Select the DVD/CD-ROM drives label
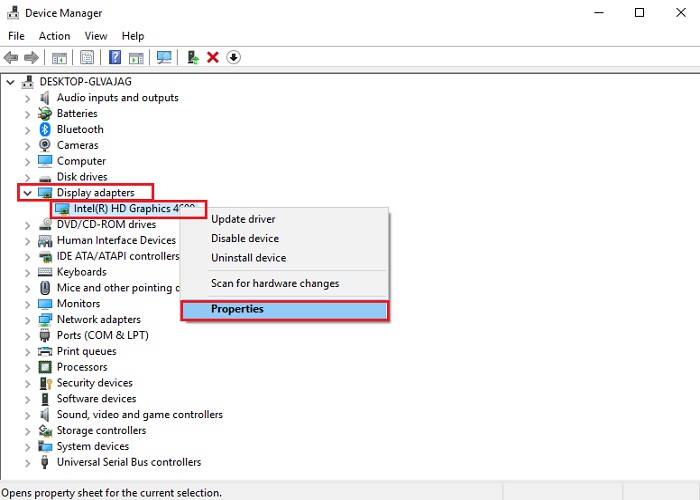Viewport: 700px width, 500px height. 106,224
